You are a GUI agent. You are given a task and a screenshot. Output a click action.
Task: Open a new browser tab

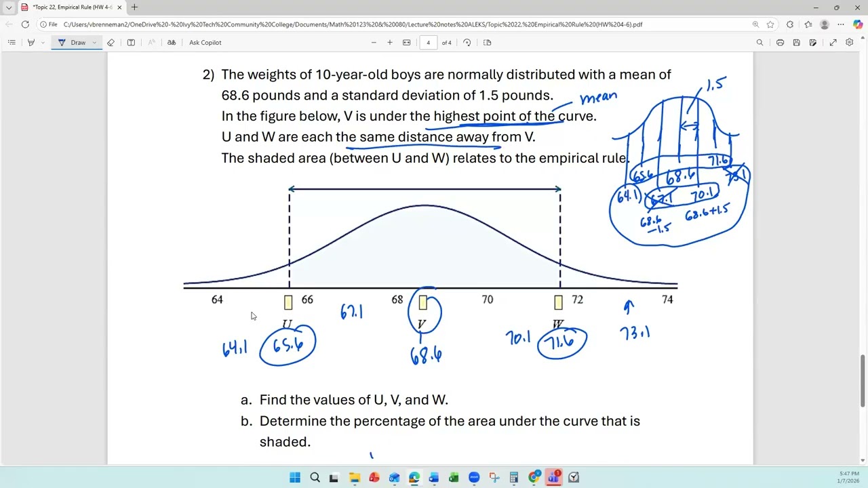click(x=134, y=7)
